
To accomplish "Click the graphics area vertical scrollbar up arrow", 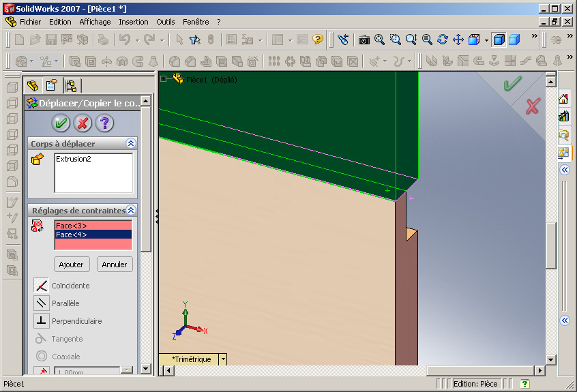I will pos(550,82).
